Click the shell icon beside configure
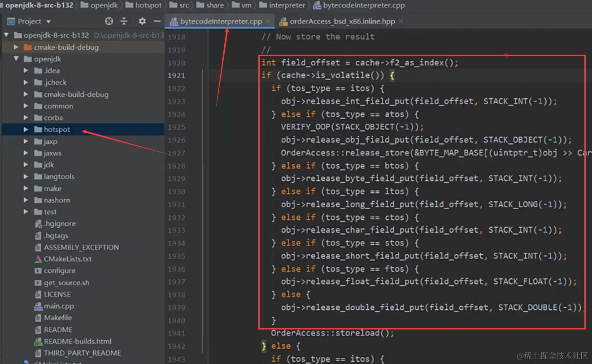Viewport: 592px width, 364px height. [38, 271]
